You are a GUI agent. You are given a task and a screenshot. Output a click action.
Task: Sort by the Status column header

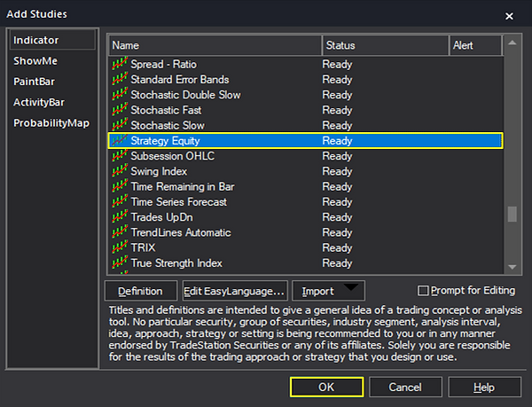click(x=386, y=45)
